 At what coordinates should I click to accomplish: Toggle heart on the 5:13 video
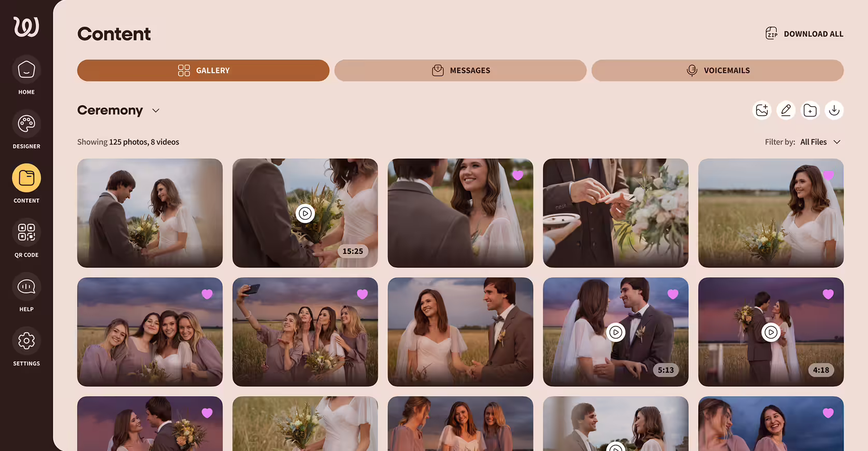point(673,294)
